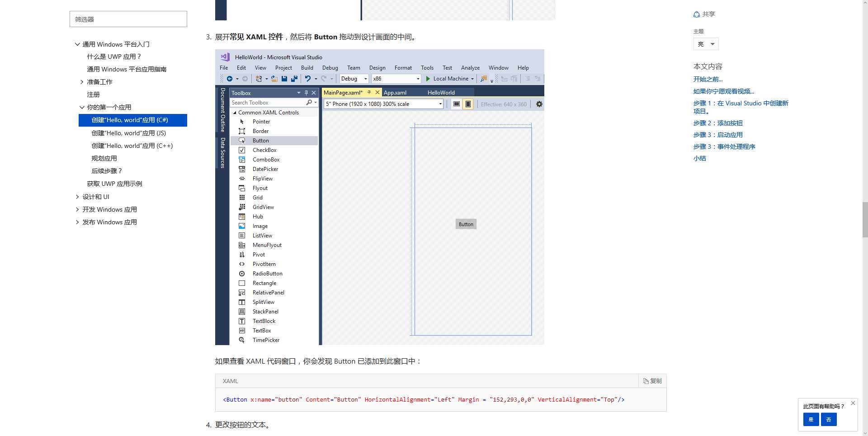Screen dimensions: 868x436
Task: Go to 开始之前 section link
Action: pyautogui.click(x=708, y=79)
